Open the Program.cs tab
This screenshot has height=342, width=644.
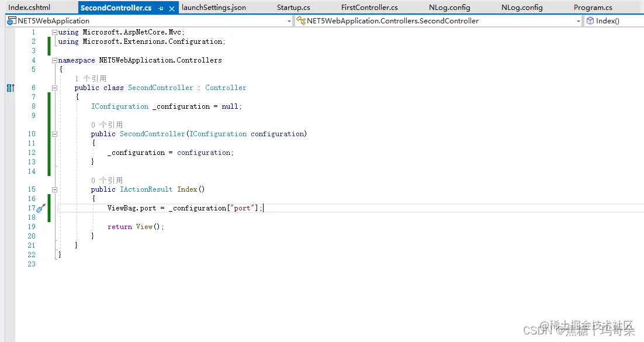593,8
